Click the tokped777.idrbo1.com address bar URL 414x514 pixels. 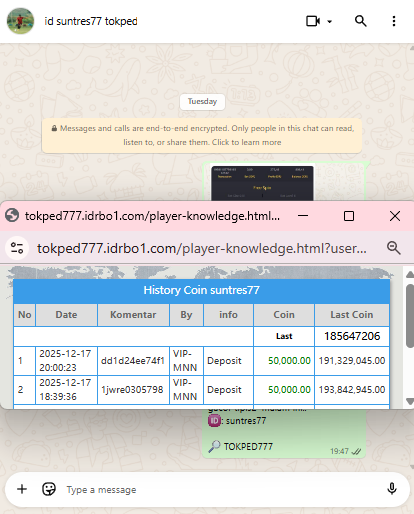click(202, 248)
